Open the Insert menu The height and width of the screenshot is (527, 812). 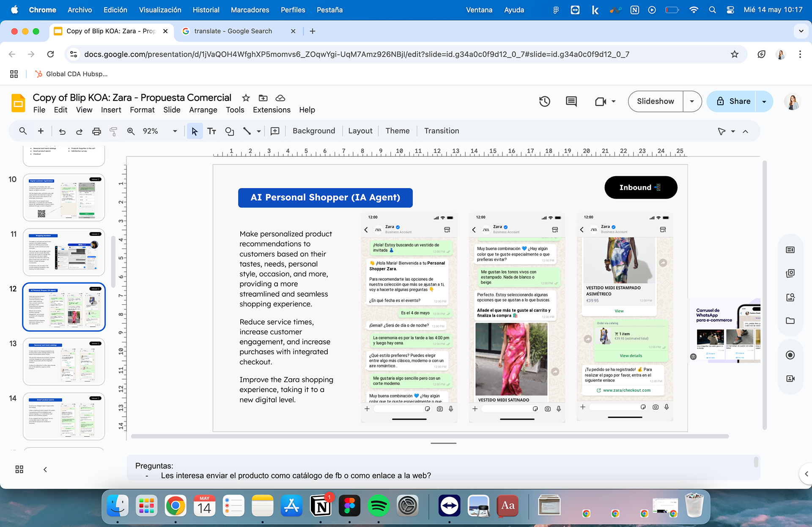click(111, 110)
